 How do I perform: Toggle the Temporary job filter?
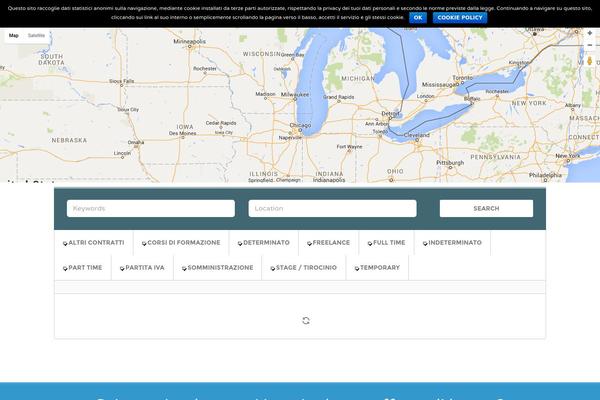pos(377,268)
